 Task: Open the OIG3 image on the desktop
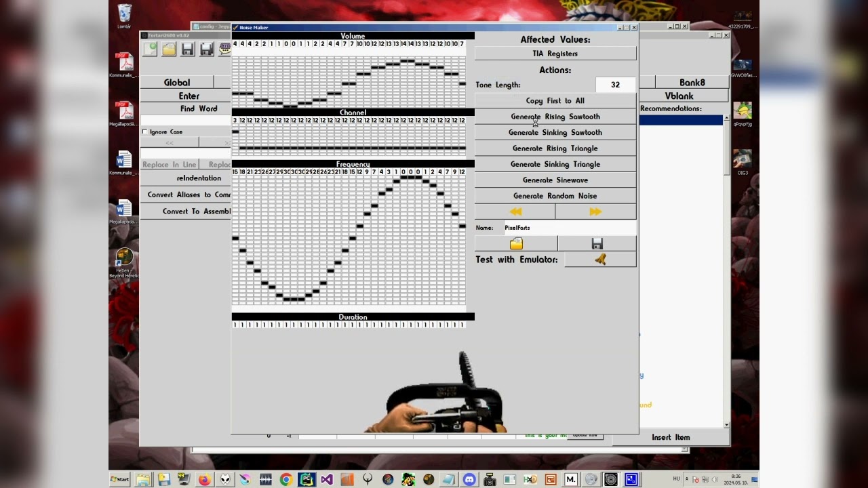[743, 162]
